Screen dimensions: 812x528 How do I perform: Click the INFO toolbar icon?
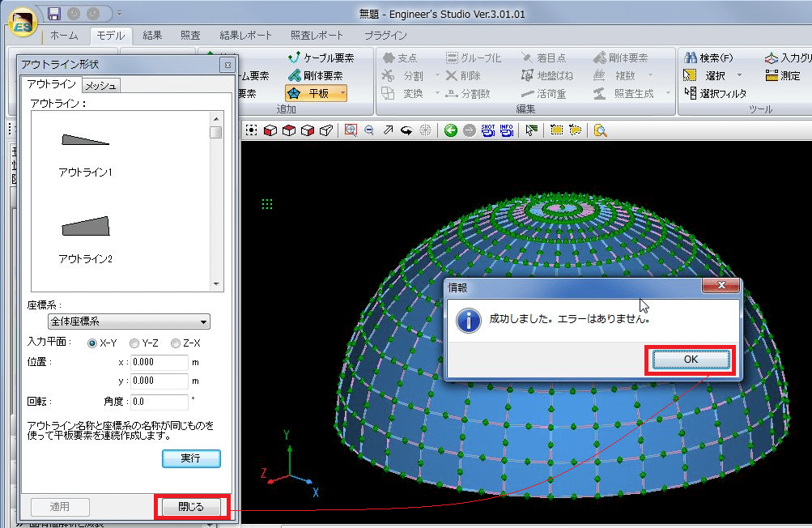[x=507, y=130]
